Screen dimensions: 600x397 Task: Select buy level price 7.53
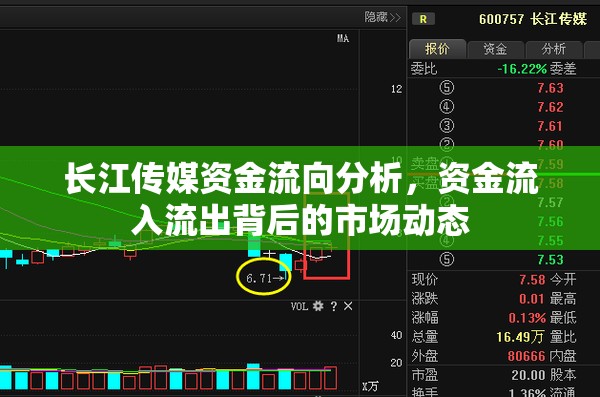[550, 260]
